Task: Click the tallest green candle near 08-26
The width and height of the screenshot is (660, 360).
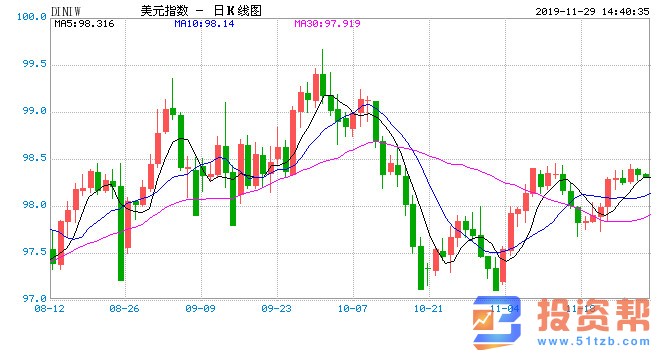Action: point(121,233)
